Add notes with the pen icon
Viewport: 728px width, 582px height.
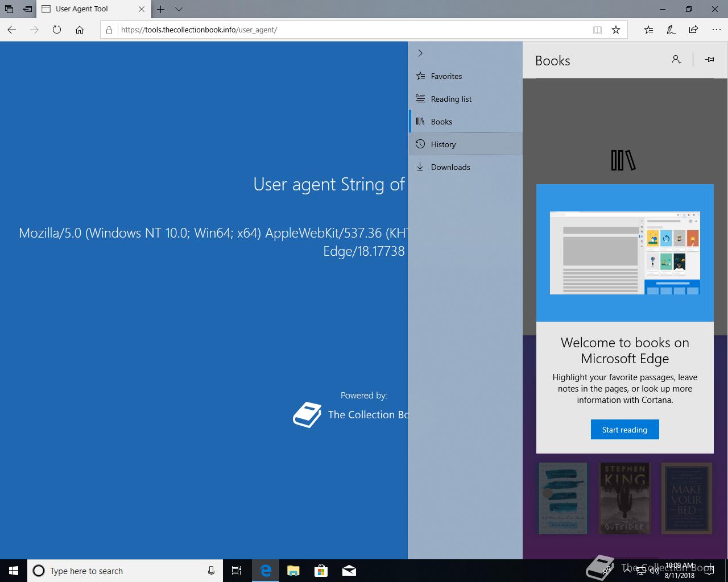click(671, 30)
